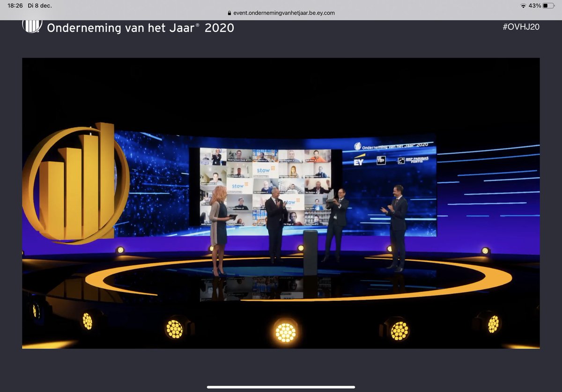
Task: Click the De Tijd logo in the video
Action: 381,160
